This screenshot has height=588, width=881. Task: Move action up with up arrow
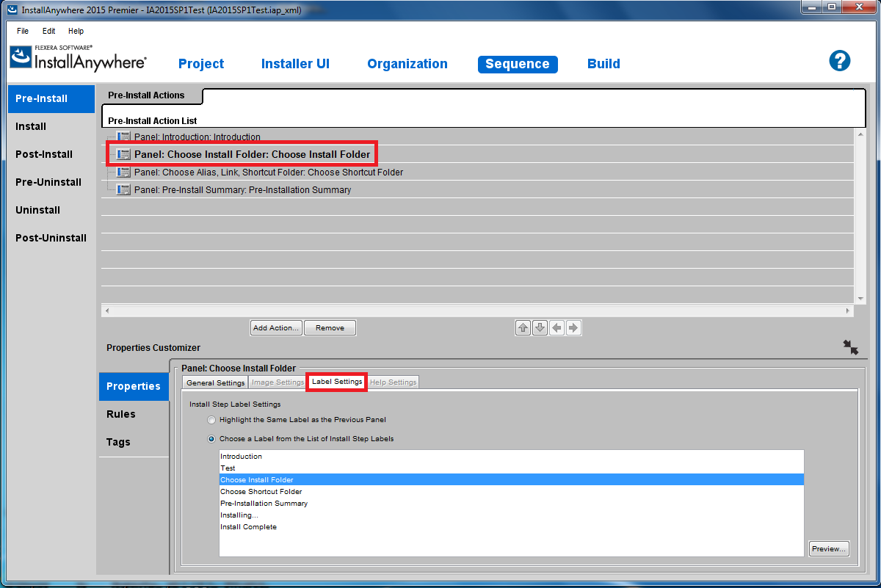tap(523, 327)
